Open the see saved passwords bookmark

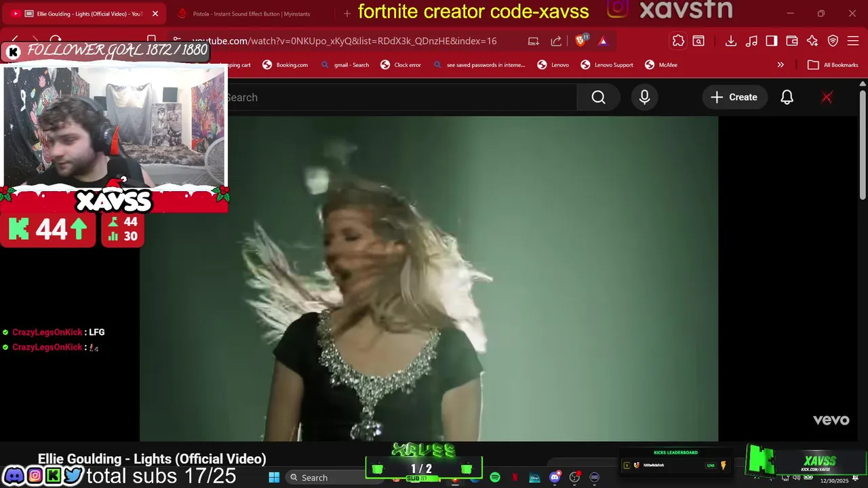click(479, 65)
